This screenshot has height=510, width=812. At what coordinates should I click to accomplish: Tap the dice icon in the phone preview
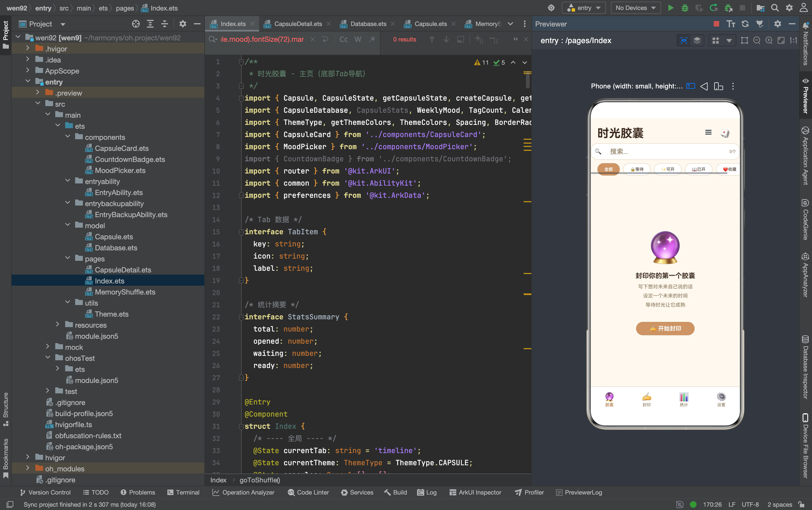pyautogui.click(x=725, y=133)
